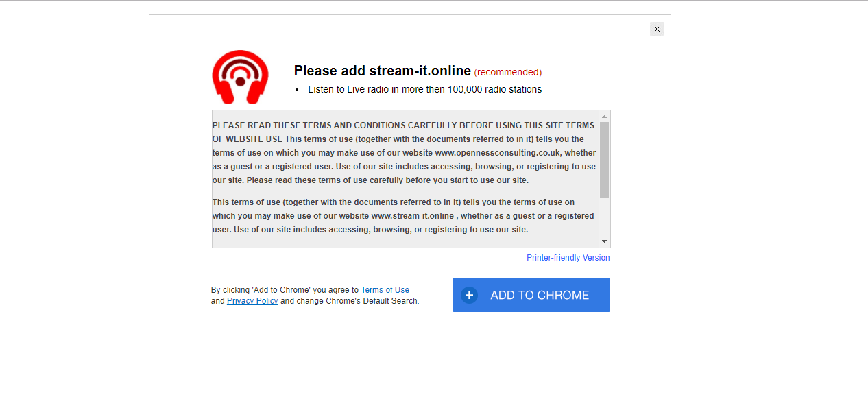
Task: Click the 'PLEASE READ THESE TERMS' paragraph
Action: [404, 153]
